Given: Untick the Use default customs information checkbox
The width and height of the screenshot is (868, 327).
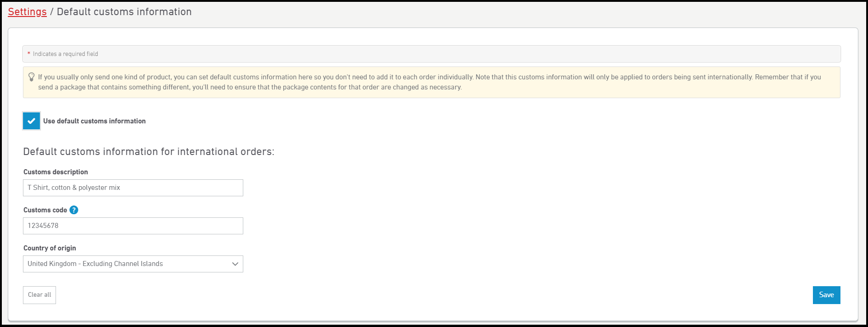Looking at the screenshot, I should point(31,121).
